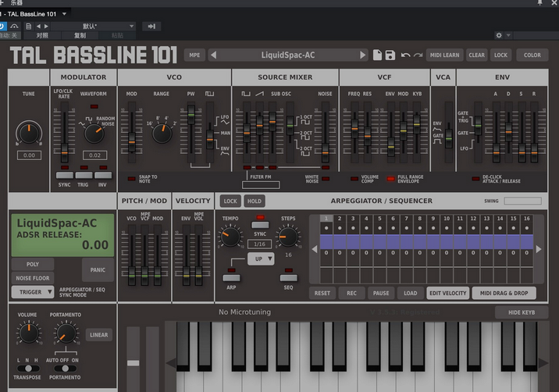Shift sequencer steps right with arrow
This screenshot has width=559, height=392.
click(539, 249)
